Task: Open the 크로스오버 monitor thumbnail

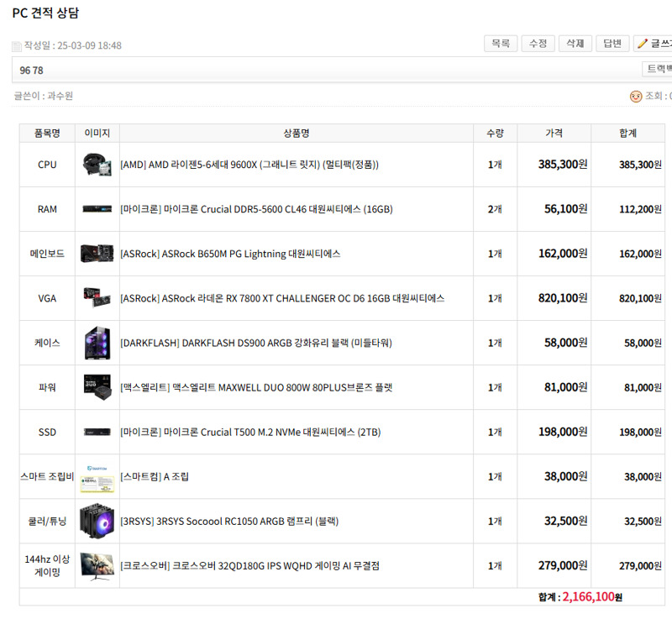Action: pos(97,566)
